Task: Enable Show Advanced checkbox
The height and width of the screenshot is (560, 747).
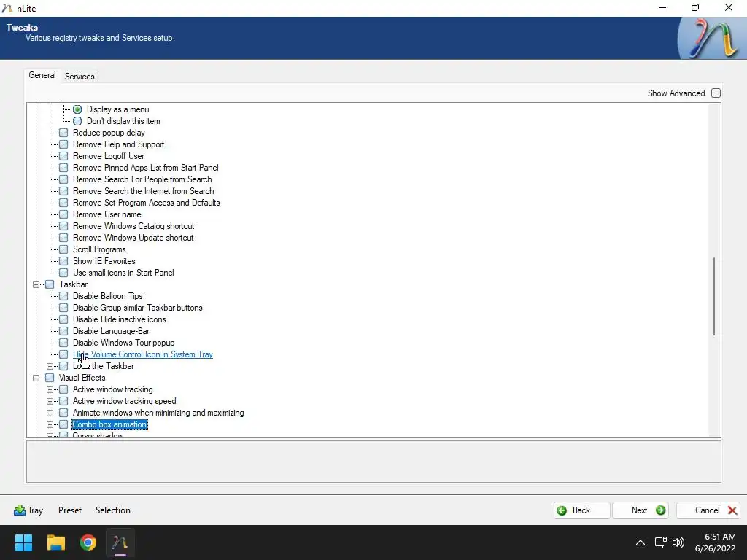Action: click(x=716, y=93)
